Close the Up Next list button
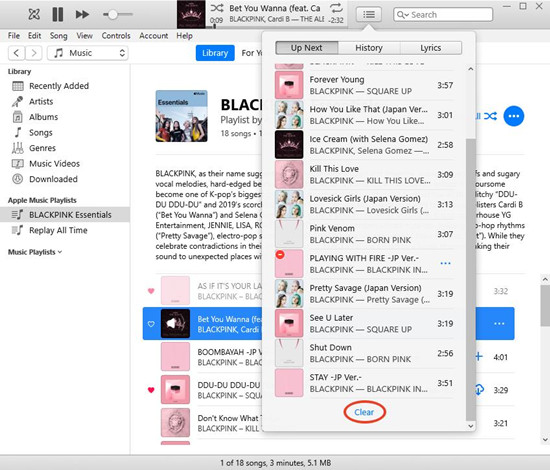 tap(369, 15)
